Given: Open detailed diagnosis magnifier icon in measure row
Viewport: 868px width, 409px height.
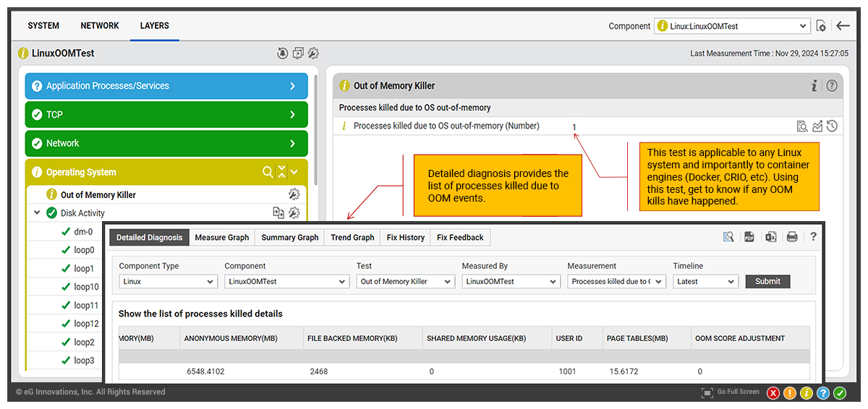Looking at the screenshot, I should (801, 126).
